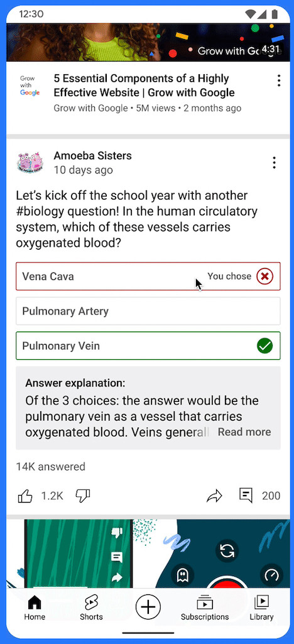Select the Pulmonary Artery answer option
Image resolution: width=294 pixels, height=644 pixels.
(x=148, y=311)
